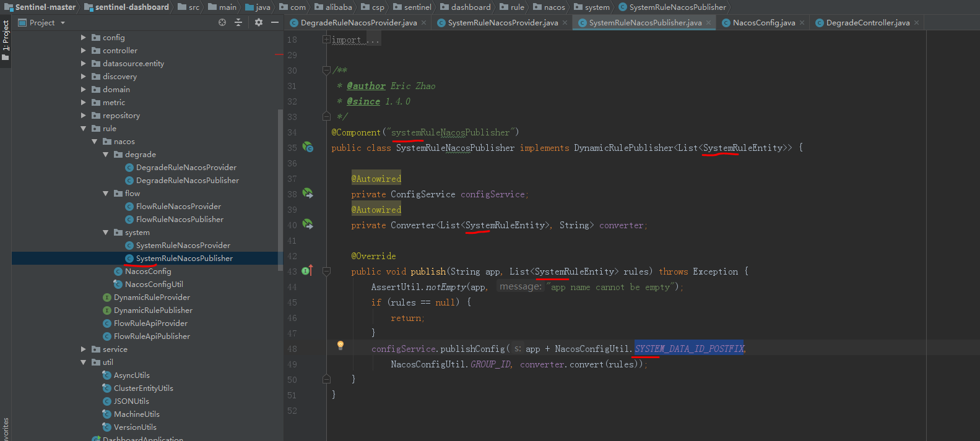Close the SystemRuleNacosPublisher.java tab
This screenshot has height=441, width=980.
(709, 23)
